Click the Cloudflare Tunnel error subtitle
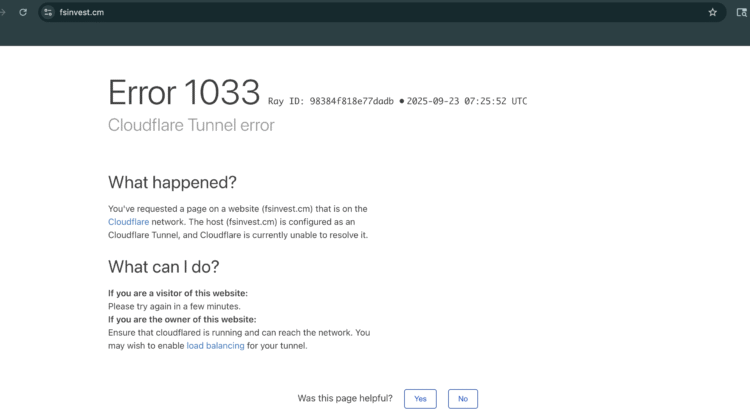The height and width of the screenshot is (420, 750). click(191, 125)
